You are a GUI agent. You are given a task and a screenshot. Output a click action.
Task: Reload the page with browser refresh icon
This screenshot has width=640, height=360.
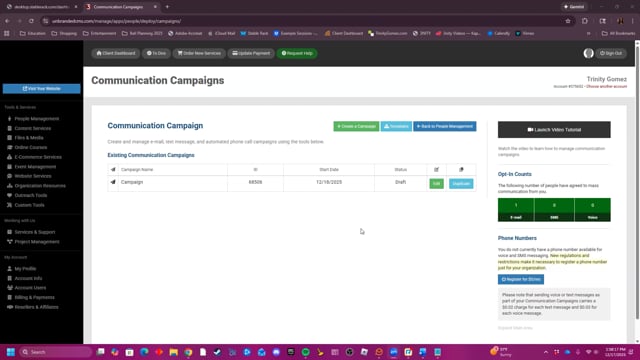coord(31,21)
